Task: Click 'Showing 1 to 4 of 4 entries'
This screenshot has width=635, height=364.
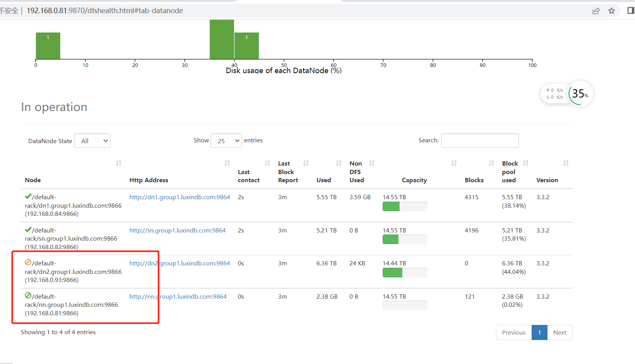Action: [58, 332]
